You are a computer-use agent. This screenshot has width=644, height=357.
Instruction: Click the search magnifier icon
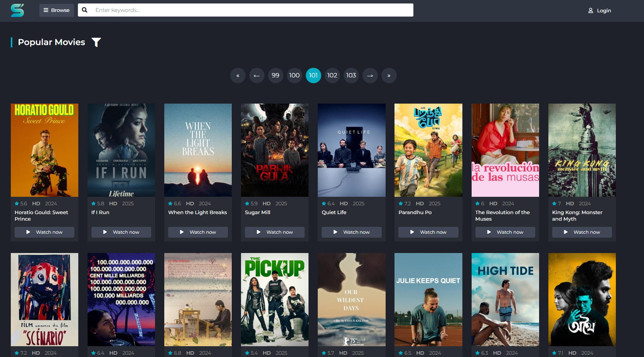pyautogui.click(x=85, y=10)
